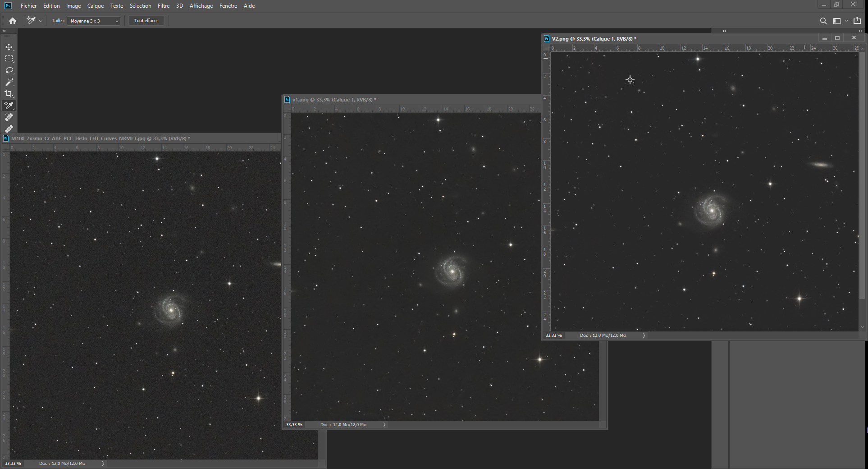Open the Fichier menu
The height and width of the screenshot is (469, 868).
28,6
